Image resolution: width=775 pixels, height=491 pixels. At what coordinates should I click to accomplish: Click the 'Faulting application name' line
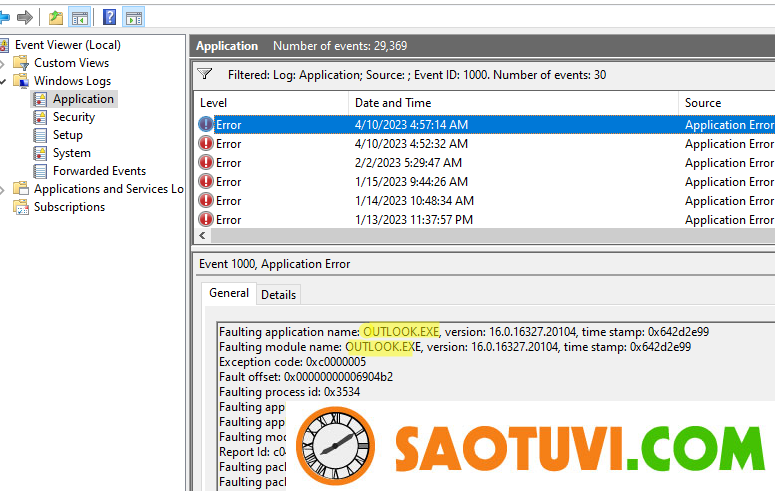click(x=464, y=332)
